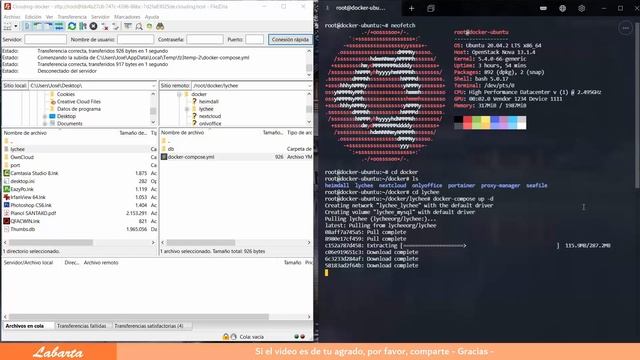Toggle synchronized browsing icon
640x360 pixels.
coord(149,27)
